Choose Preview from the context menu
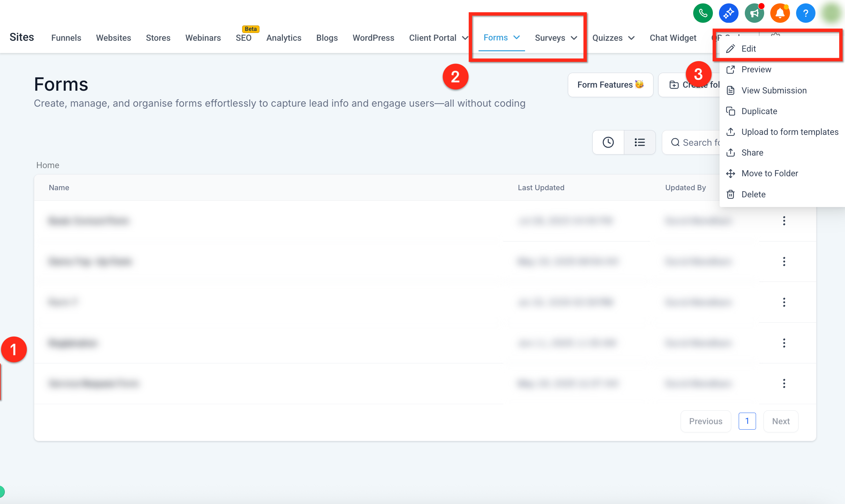This screenshot has width=845, height=504. [x=782, y=70]
